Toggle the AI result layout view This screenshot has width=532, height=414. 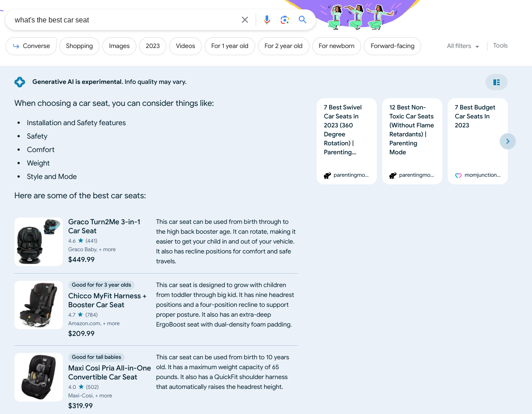tap(496, 82)
